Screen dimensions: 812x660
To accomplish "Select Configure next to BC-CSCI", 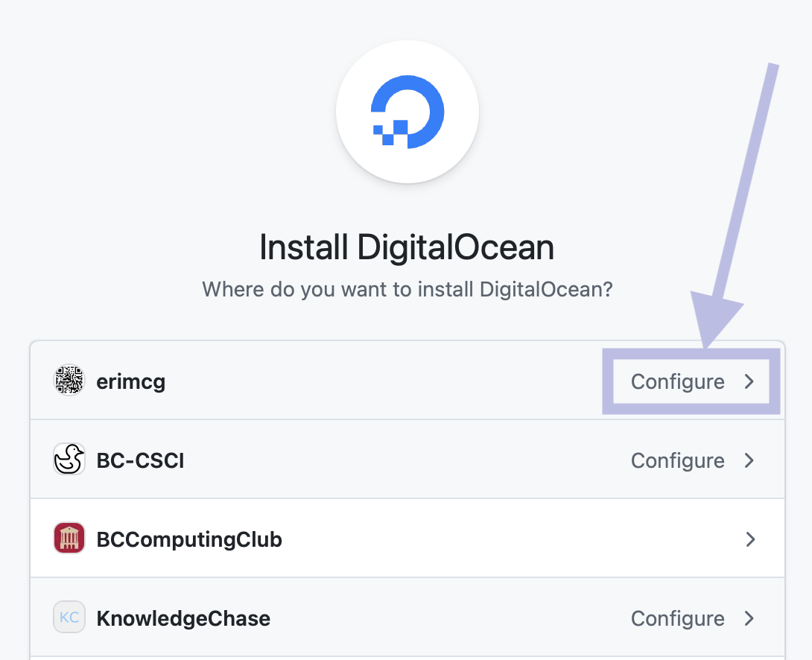I will click(x=677, y=460).
